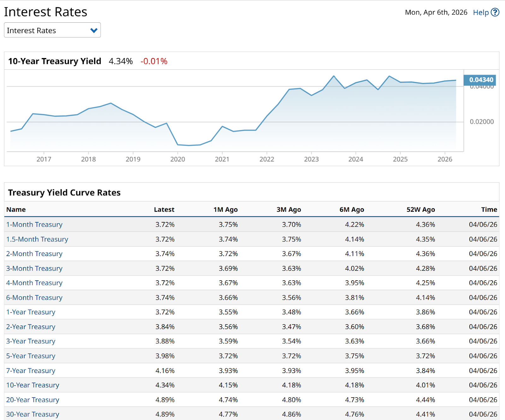This screenshot has width=505, height=420.
Task: Click the dropdown chevron arrow
Action: (94, 31)
